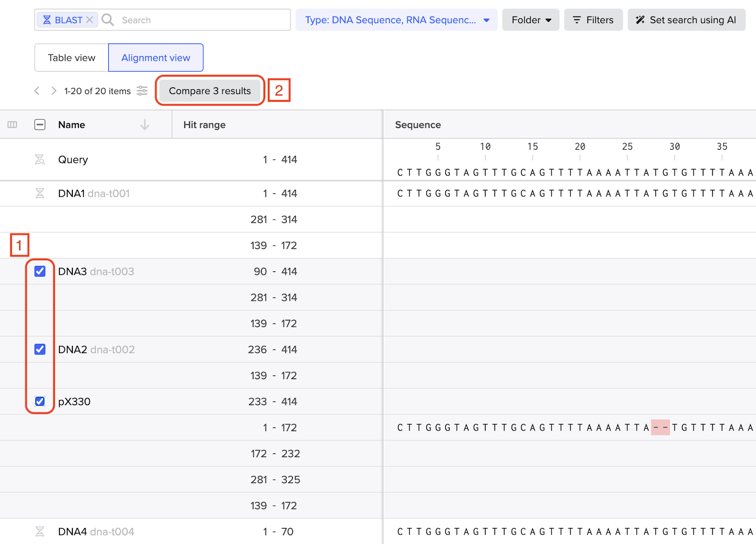Screen dimensions: 756x544
Task: Switch to Table view tab
Action: point(71,58)
